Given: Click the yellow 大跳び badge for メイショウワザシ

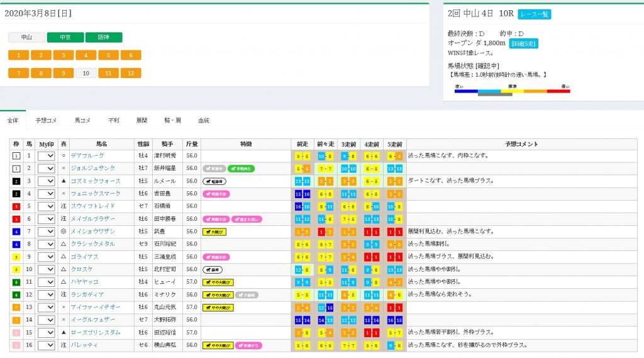Looking at the screenshot, I should pos(214,232).
